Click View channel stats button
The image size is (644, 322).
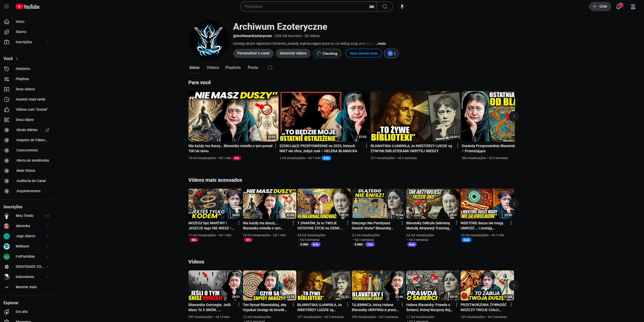363,53
